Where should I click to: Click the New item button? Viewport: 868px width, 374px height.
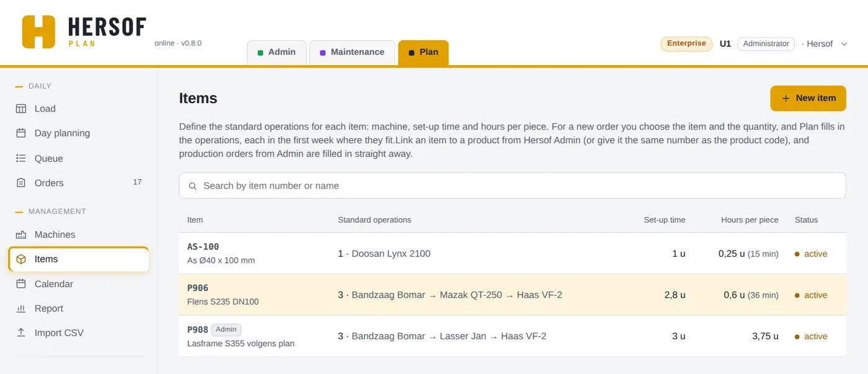[808, 98]
